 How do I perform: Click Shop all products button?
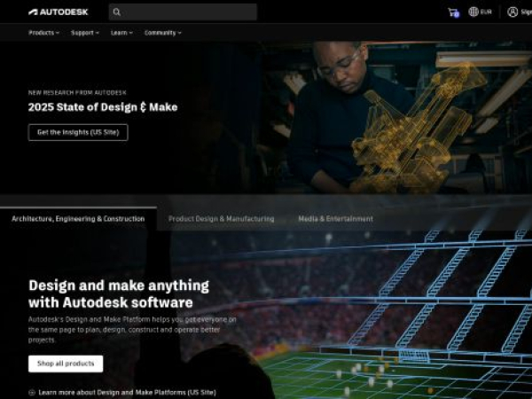point(66,364)
